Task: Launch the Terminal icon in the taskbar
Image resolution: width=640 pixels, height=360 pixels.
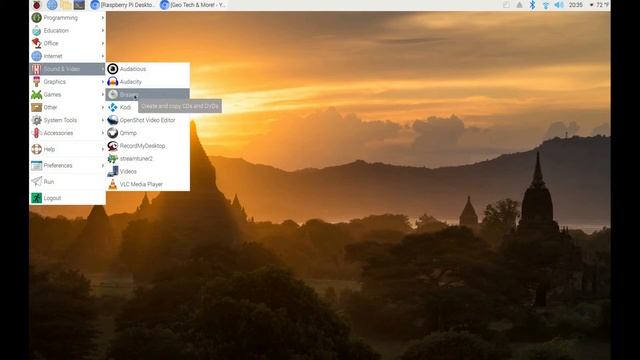Action: click(x=79, y=5)
